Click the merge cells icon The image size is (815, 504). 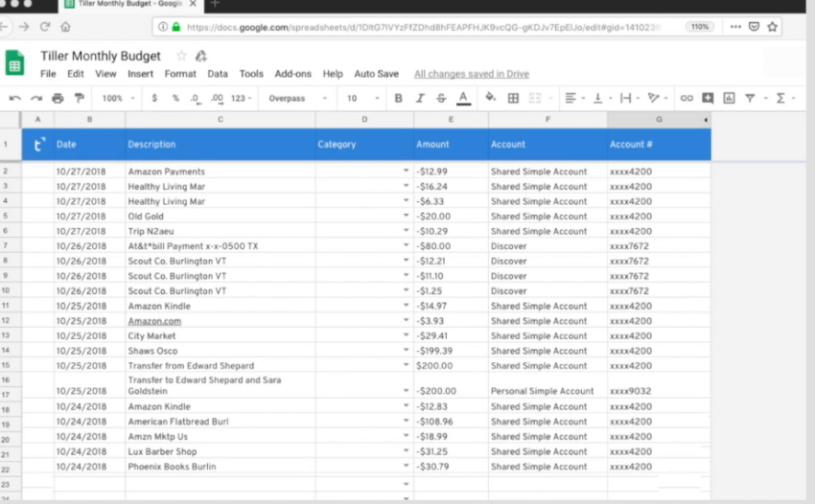click(x=535, y=98)
